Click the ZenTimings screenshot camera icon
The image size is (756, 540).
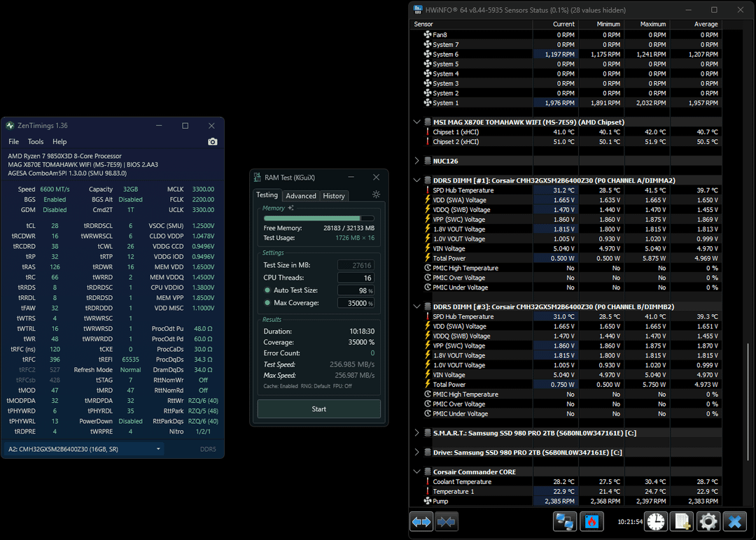[213, 142]
